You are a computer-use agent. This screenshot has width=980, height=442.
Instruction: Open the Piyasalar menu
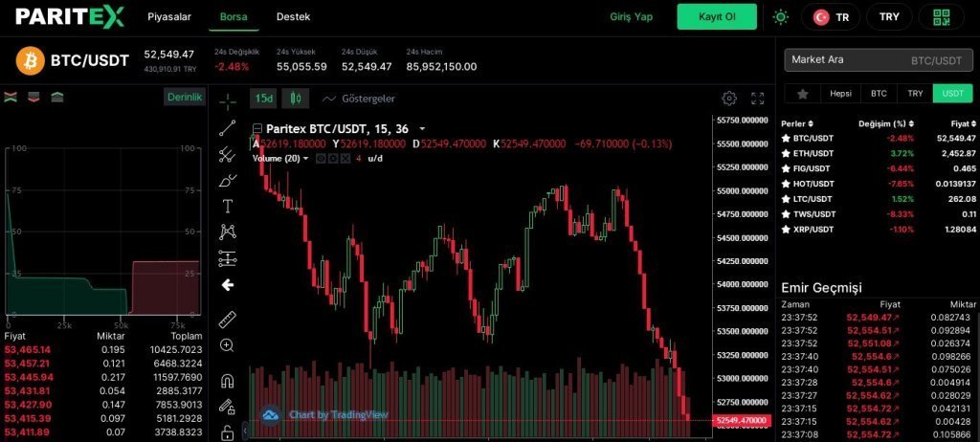pos(169,17)
